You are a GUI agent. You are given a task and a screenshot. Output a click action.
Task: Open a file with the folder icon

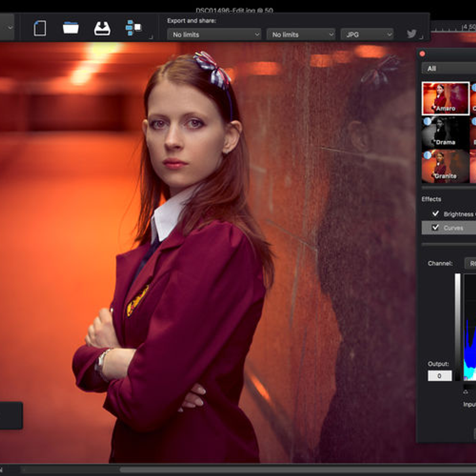click(71, 28)
